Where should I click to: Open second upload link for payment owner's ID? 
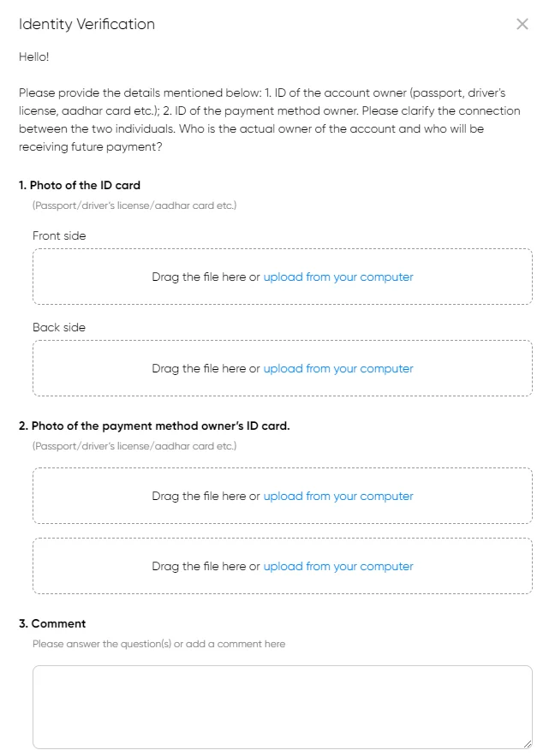tap(338, 566)
